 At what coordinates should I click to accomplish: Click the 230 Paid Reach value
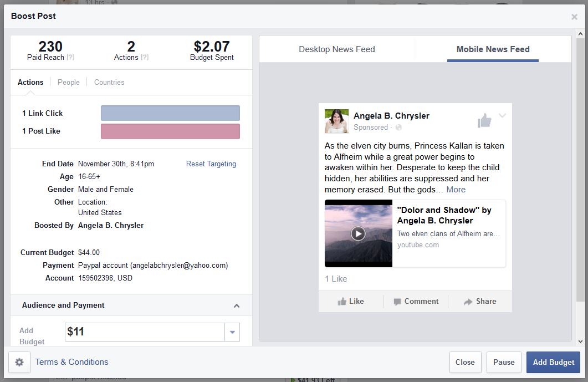coord(50,47)
